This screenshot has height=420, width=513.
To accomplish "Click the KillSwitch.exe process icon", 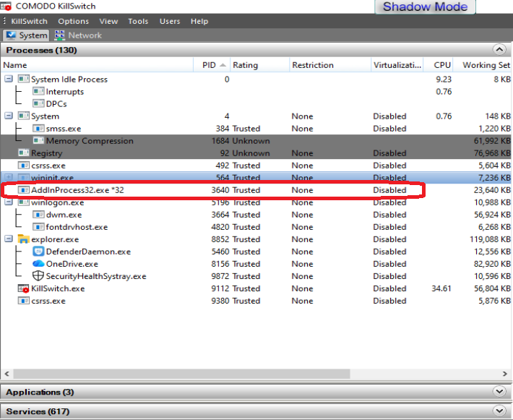I will click(x=23, y=288).
